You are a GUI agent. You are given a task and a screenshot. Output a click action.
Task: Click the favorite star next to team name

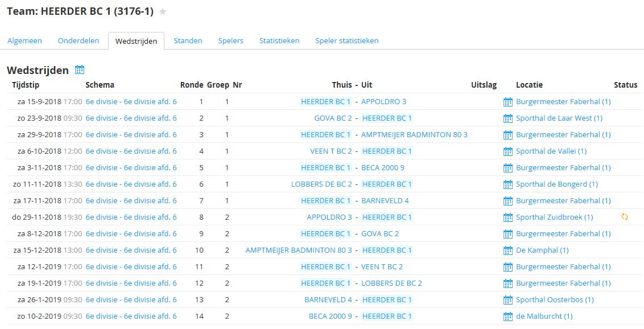click(x=163, y=12)
